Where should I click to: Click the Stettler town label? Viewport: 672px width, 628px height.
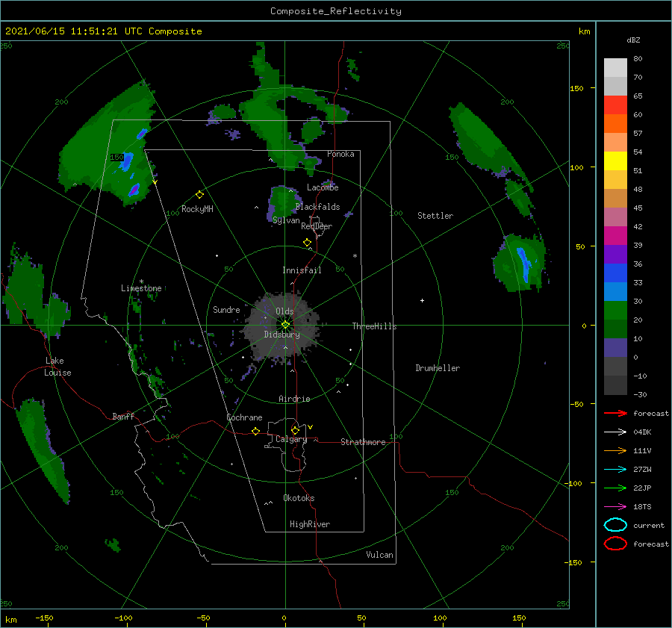click(x=435, y=216)
